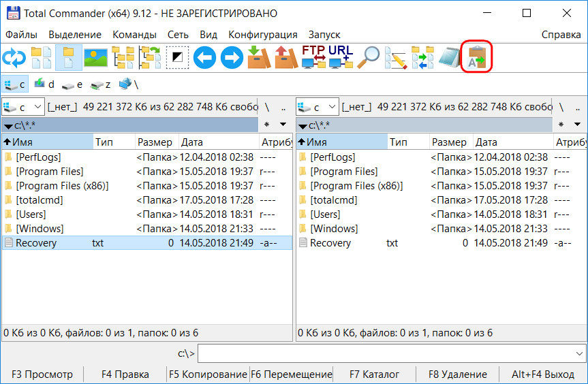
Task: Go to root in left panel
Action: pos(267,108)
